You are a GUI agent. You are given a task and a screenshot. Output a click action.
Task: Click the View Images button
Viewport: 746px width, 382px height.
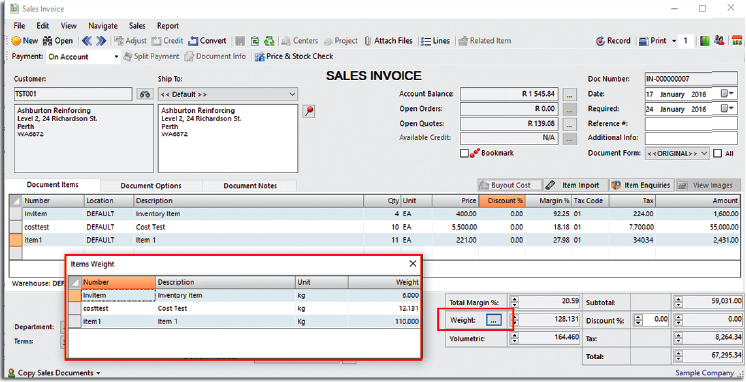[x=708, y=185]
